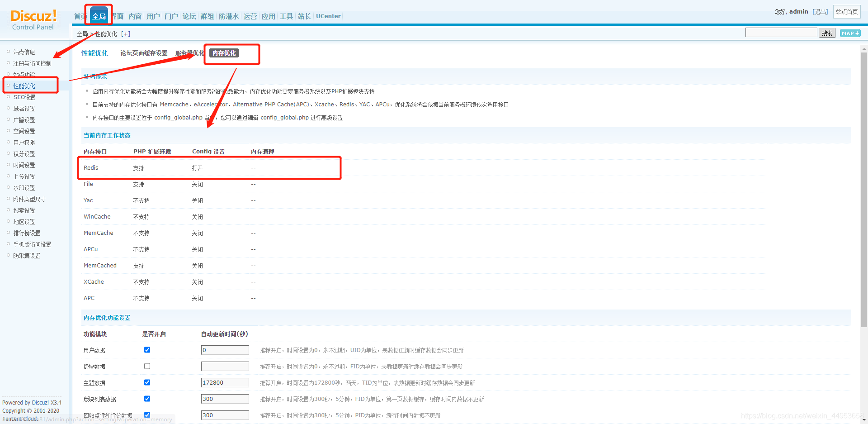Screen dimensions: 868x424
Task: Focus the top search input field
Action: (781, 33)
